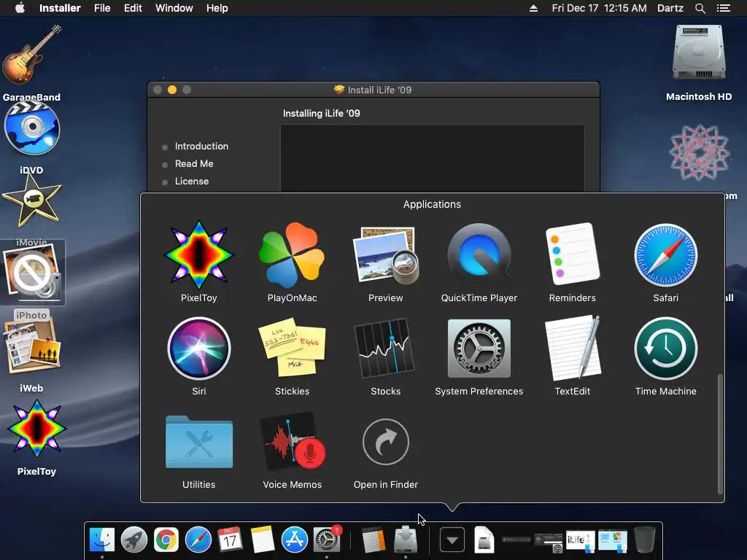Open Notification Center list icon

click(723, 8)
